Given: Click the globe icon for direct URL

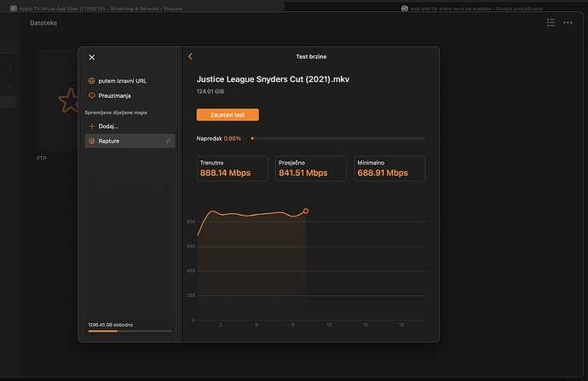Looking at the screenshot, I should point(91,81).
